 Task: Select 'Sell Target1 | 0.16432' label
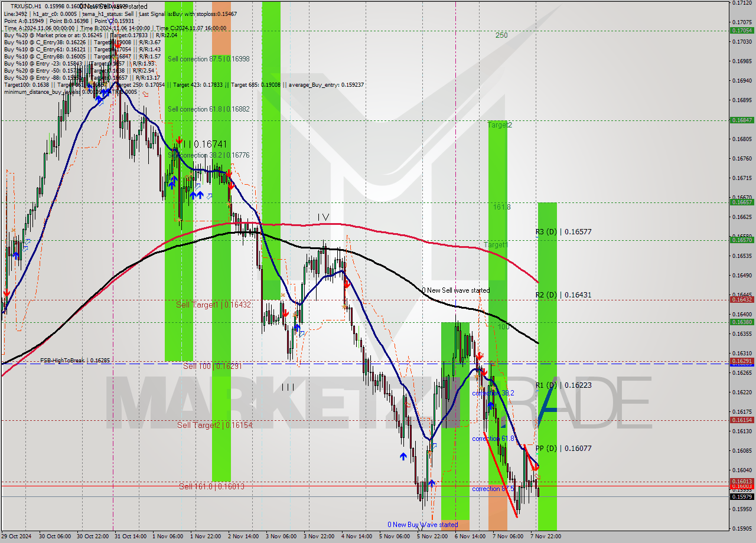click(213, 305)
